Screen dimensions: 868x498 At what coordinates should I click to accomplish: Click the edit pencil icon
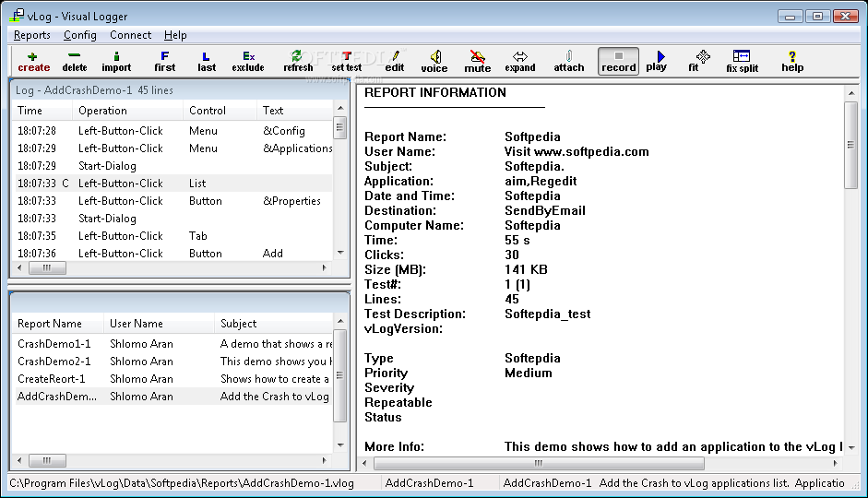tap(395, 62)
